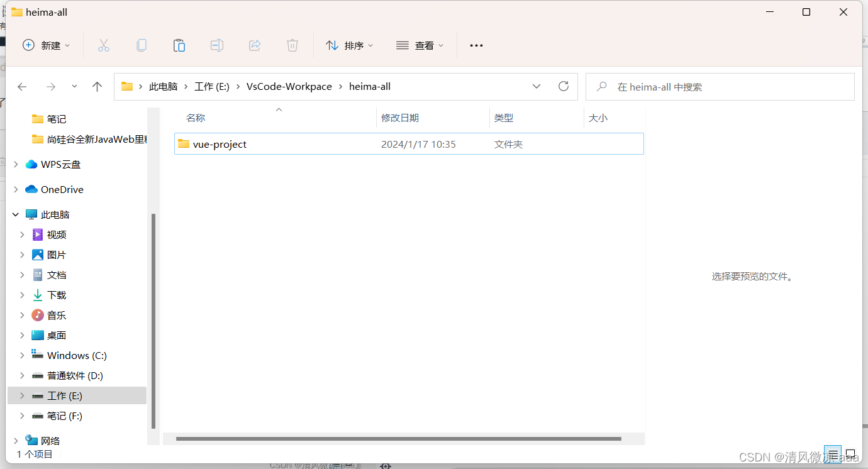
Task: Expand the WPS云盘 tree node
Action: point(16,164)
